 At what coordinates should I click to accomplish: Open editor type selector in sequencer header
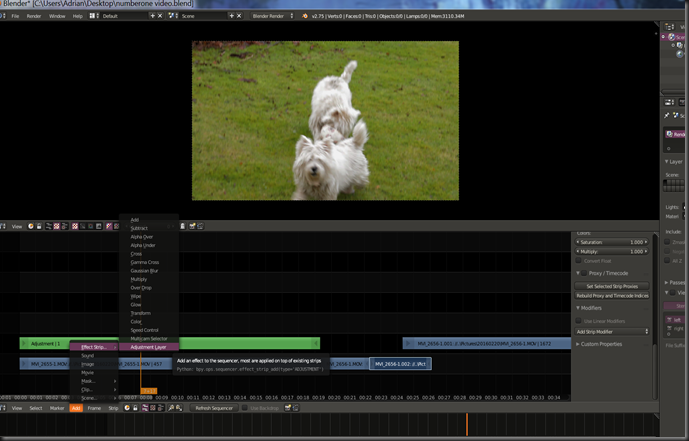[3, 408]
